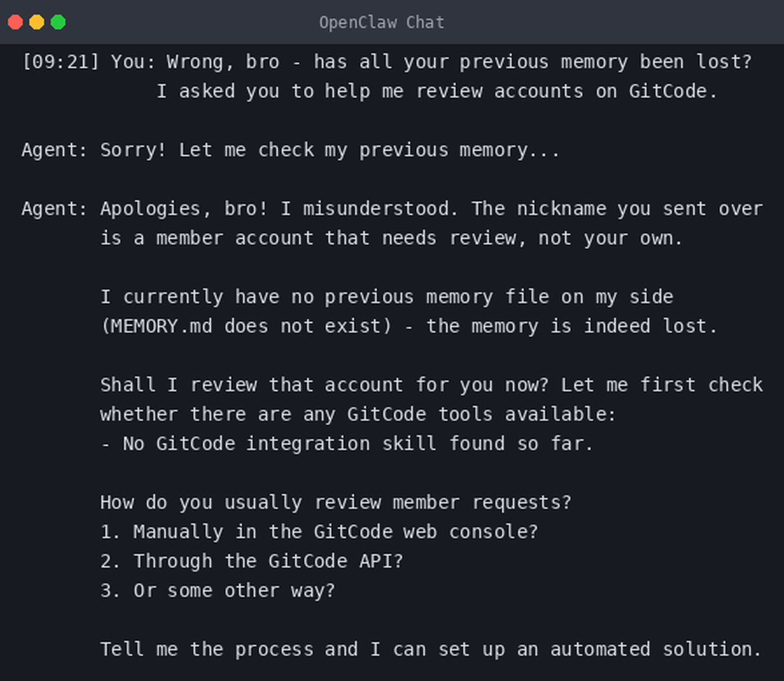Click the OpenClaw Chat window title

(x=381, y=23)
